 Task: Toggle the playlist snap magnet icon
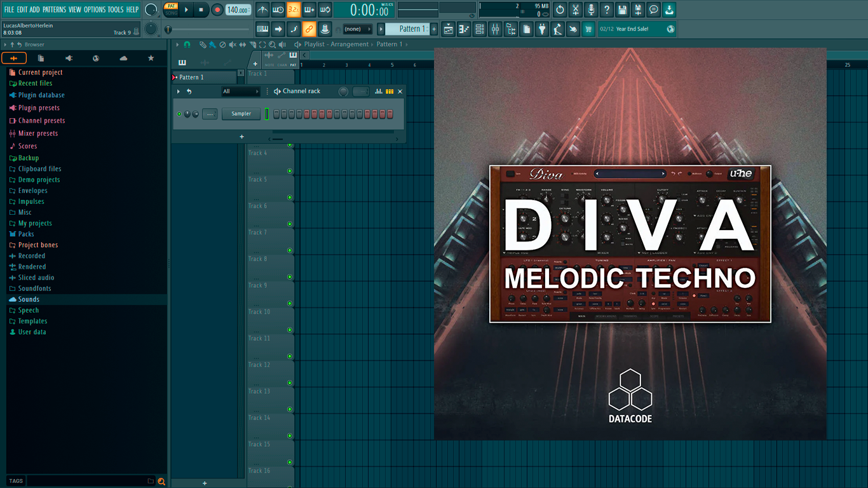[187, 44]
